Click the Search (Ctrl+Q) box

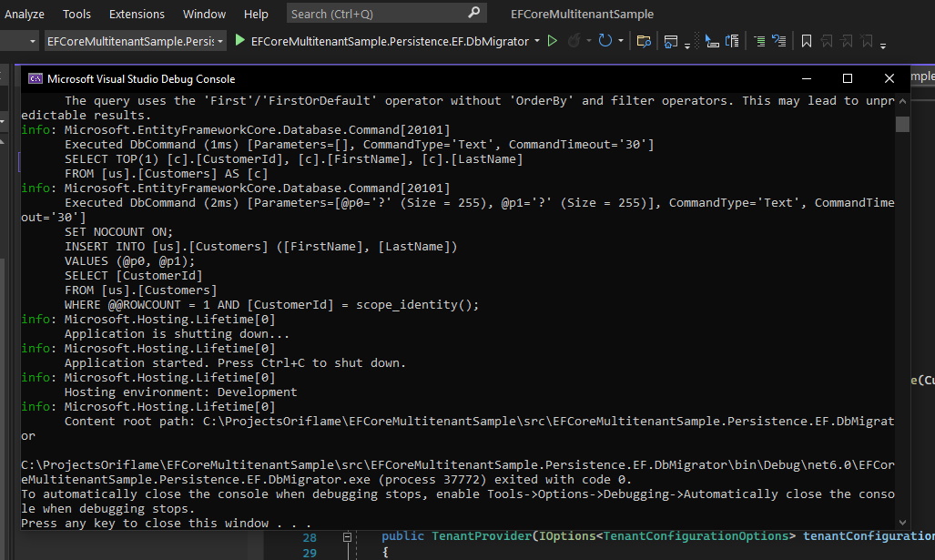pos(386,13)
